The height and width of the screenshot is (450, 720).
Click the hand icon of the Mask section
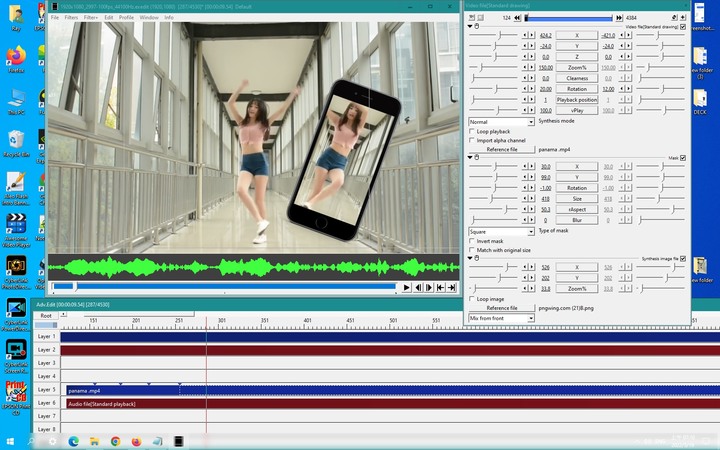(x=477, y=158)
